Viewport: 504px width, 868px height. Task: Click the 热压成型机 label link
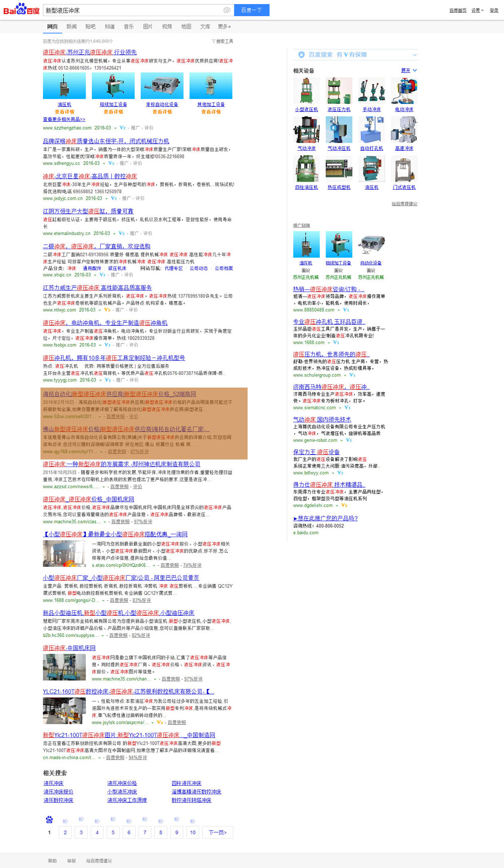339,188
